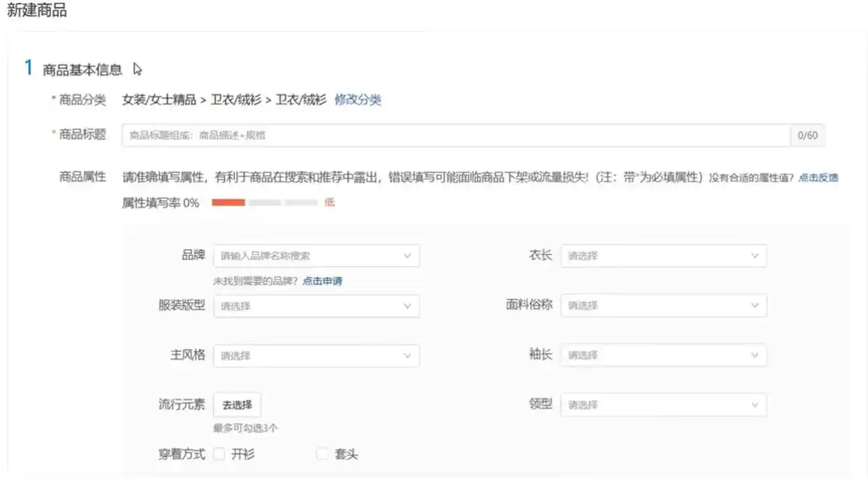Click the 面料俗称 chevron arrow icon

point(755,306)
